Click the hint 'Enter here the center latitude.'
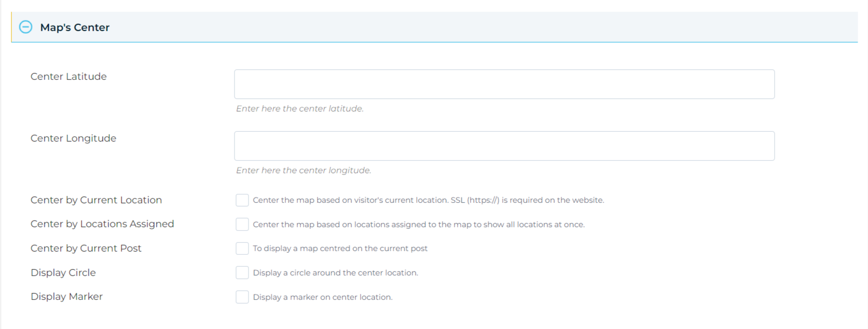This screenshot has height=329, width=868. pyautogui.click(x=300, y=108)
